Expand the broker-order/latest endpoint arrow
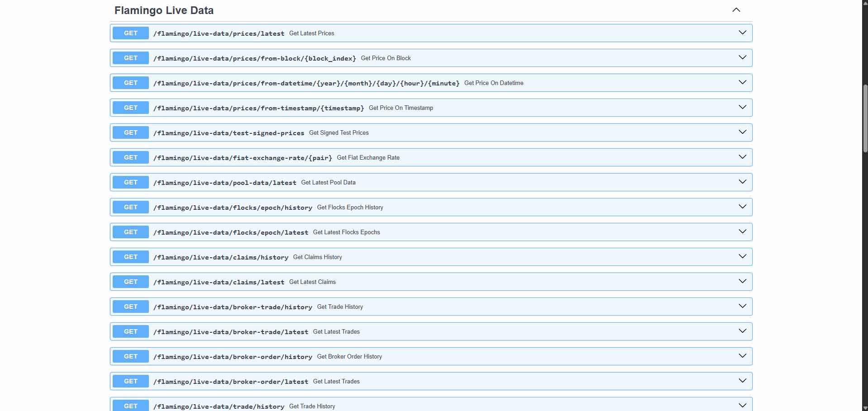The image size is (868, 411). pos(743,381)
